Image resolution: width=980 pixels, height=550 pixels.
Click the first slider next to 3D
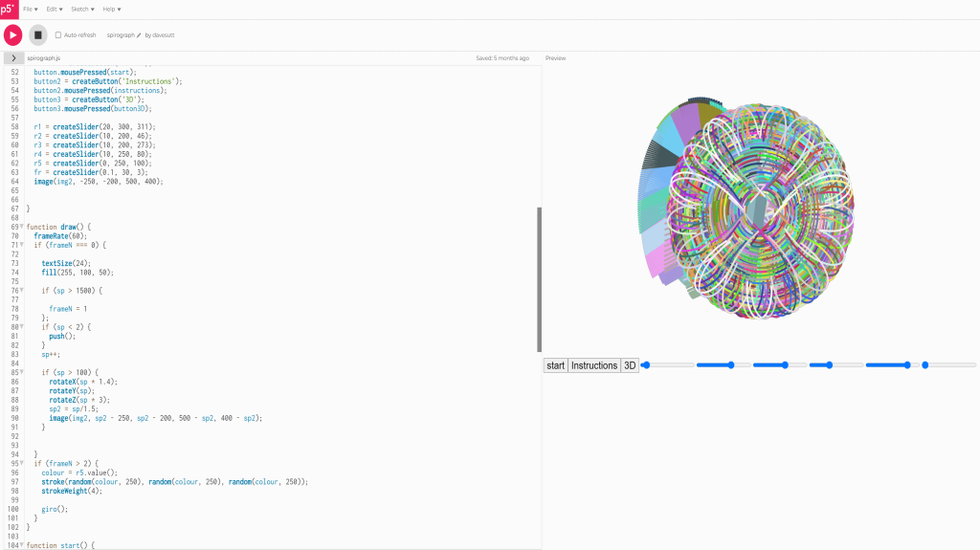668,364
